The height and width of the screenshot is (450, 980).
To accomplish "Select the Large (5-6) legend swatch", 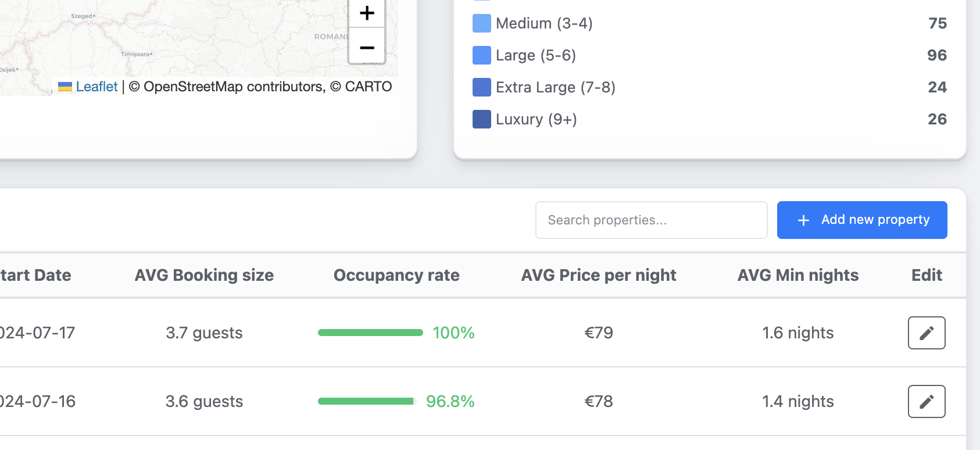I will (x=481, y=55).
